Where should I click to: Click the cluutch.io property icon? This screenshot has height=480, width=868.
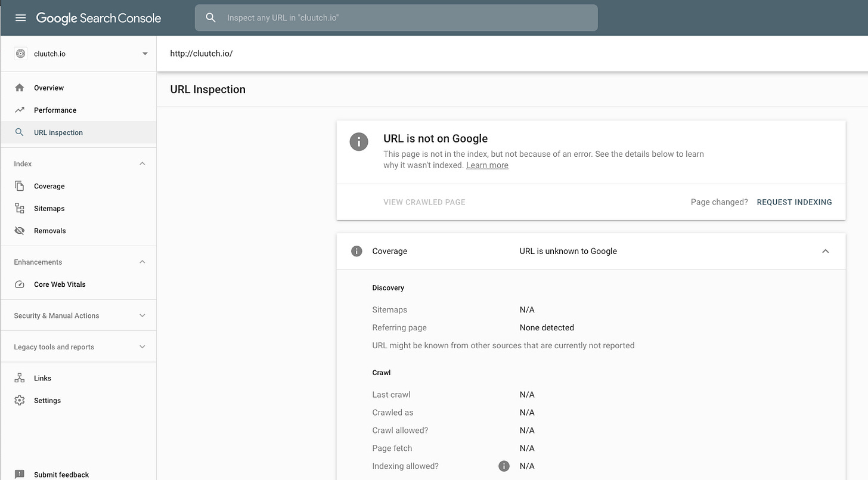20,54
